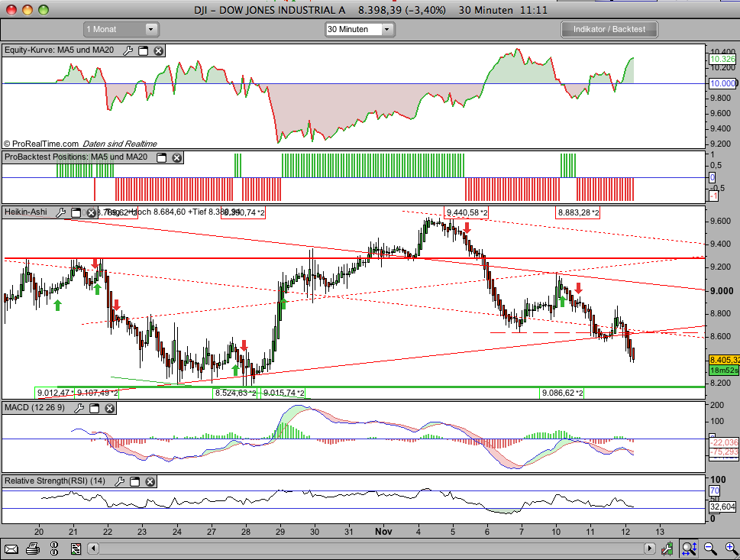740x560 pixels.
Task: Click the green order label 8.524,63 *2
Action: [235, 393]
